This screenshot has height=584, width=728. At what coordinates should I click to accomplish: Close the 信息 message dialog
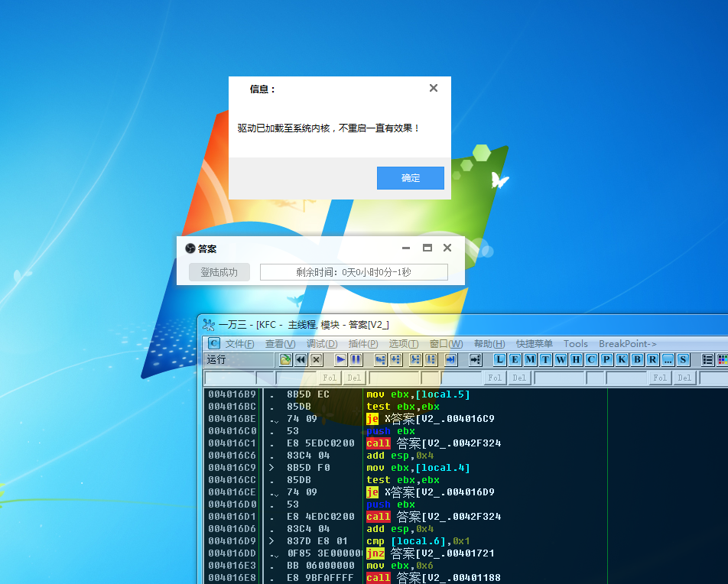(x=434, y=88)
